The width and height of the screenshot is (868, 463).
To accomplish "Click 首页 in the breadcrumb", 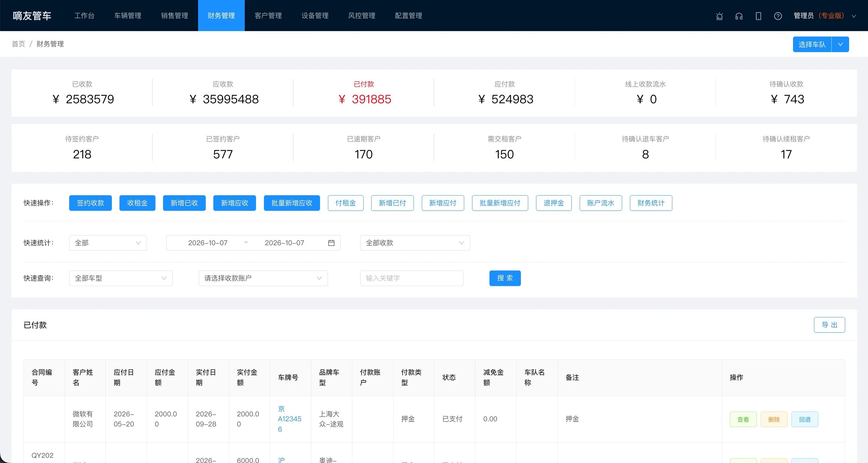I will tap(19, 44).
